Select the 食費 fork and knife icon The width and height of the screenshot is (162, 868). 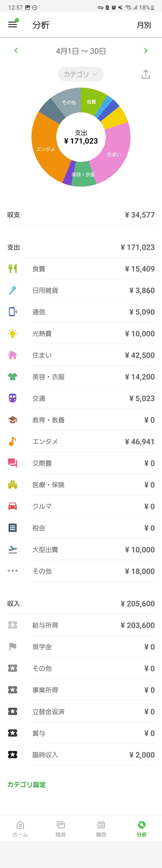[x=12, y=269]
